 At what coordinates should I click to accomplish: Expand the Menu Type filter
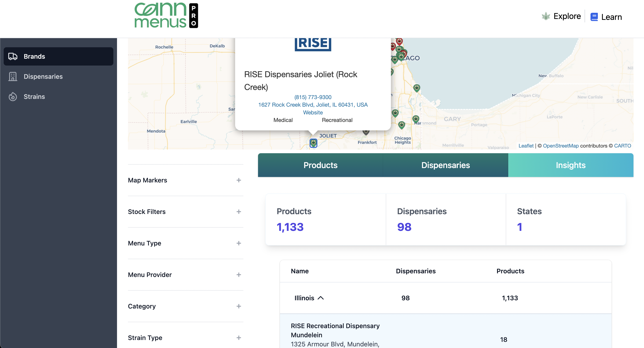(186, 243)
